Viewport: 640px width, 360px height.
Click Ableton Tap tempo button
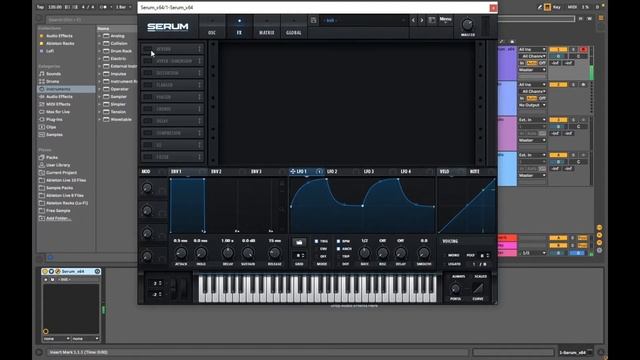40,7
